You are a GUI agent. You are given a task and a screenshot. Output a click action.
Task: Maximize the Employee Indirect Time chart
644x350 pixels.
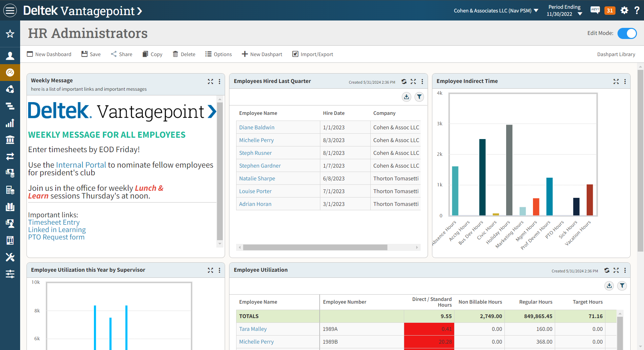pyautogui.click(x=616, y=82)
